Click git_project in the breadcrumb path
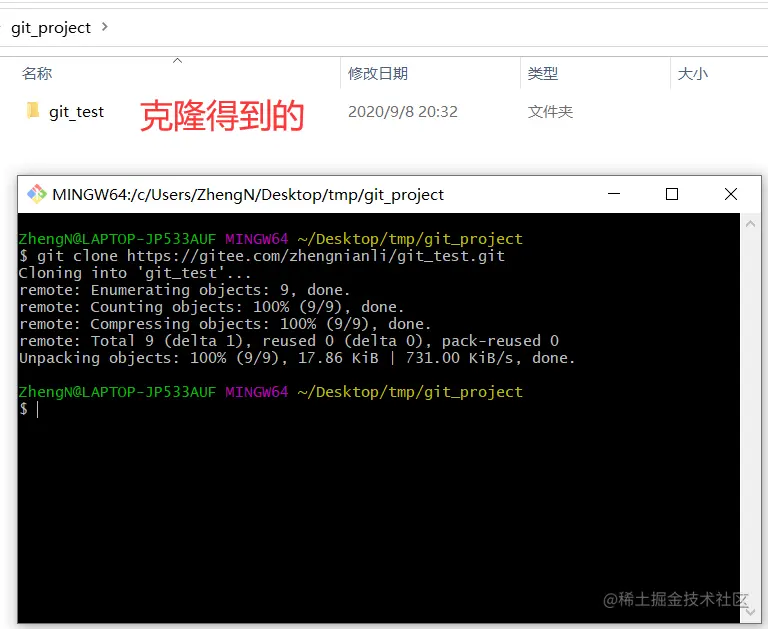768x629 pixels. pos(51,28)
